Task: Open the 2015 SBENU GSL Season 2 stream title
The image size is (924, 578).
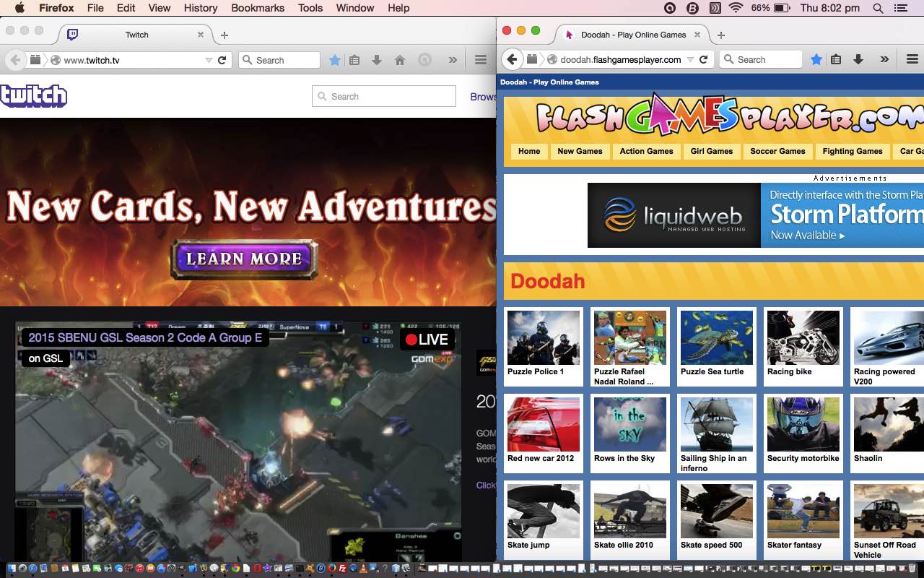Action: tap(145, 337)
